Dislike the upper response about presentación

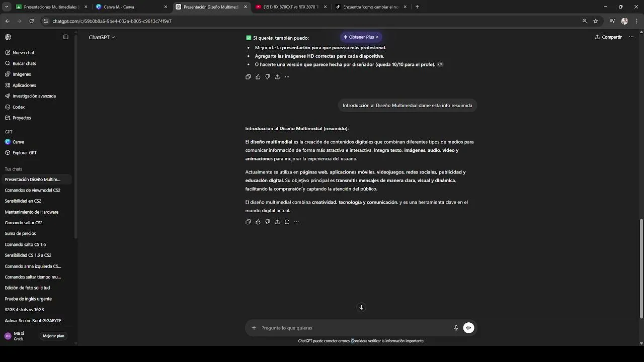[x=268, y=77]
